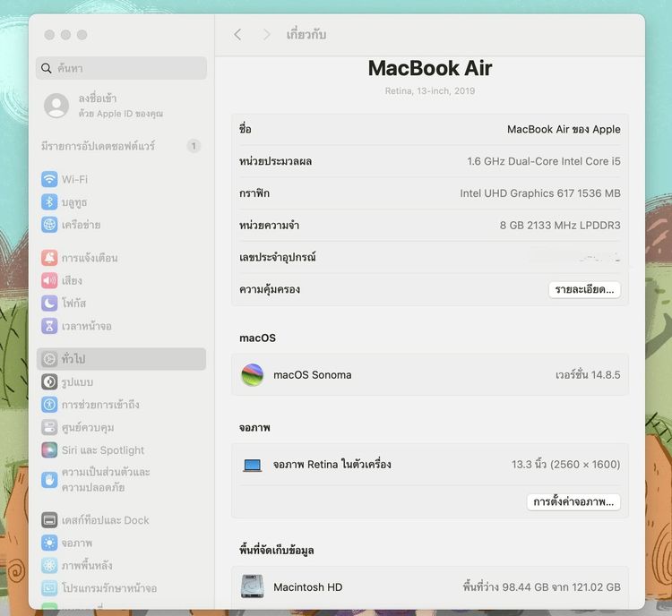Click the Macintosh HD drive icon
672x616 pixels.
tap(253, 586)
